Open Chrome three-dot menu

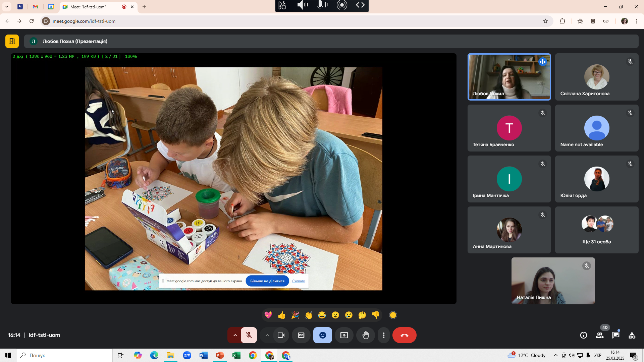[637, 21]
